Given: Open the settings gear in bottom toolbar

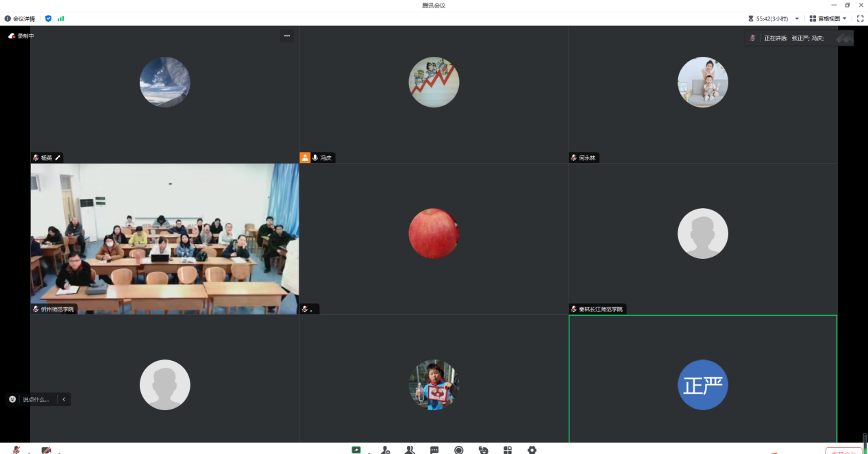Looking at the screenshot, I should tap(532, 450).
